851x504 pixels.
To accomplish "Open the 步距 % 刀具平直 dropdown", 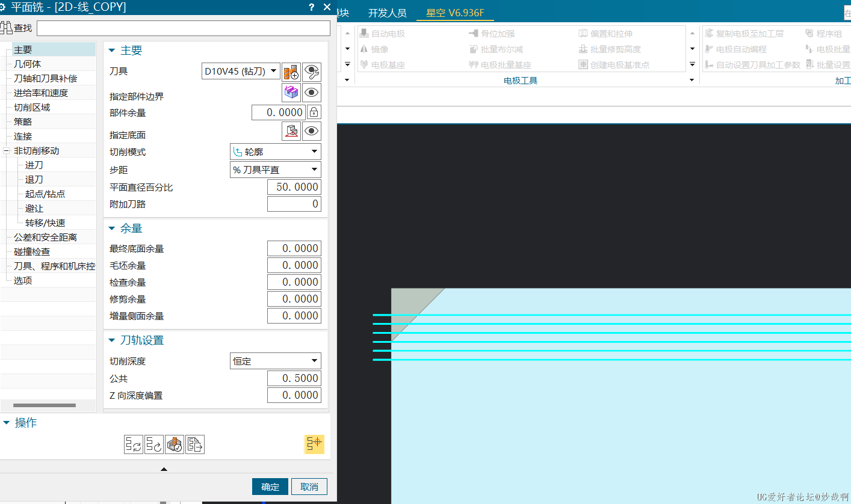I will [x=276, y=170].
